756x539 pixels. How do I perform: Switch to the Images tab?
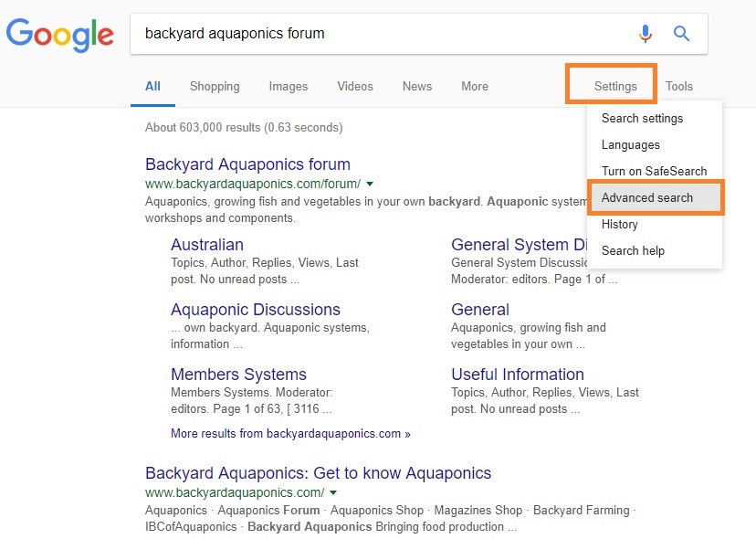click(288, 86)
